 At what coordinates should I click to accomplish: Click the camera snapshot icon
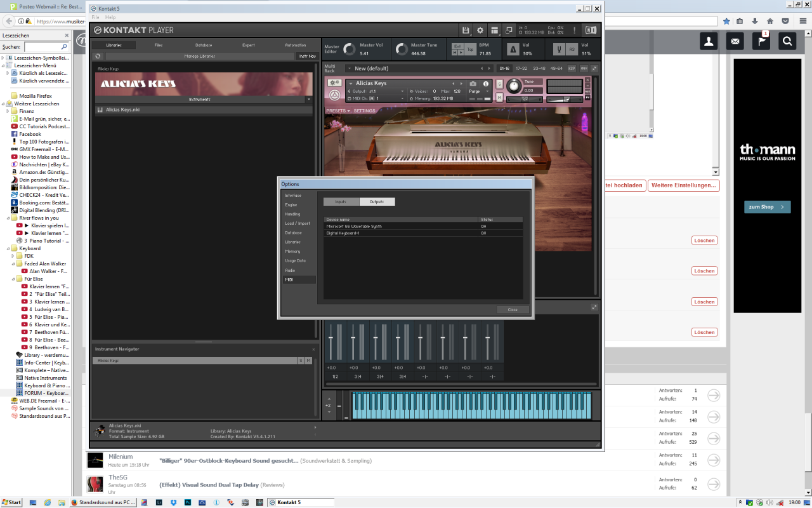[473, 84]
